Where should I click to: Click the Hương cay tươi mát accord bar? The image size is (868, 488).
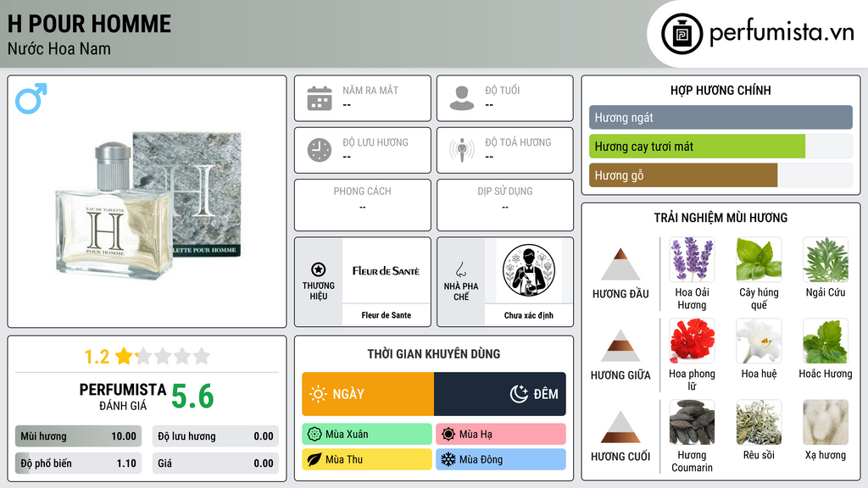click(x=721, y=146)
